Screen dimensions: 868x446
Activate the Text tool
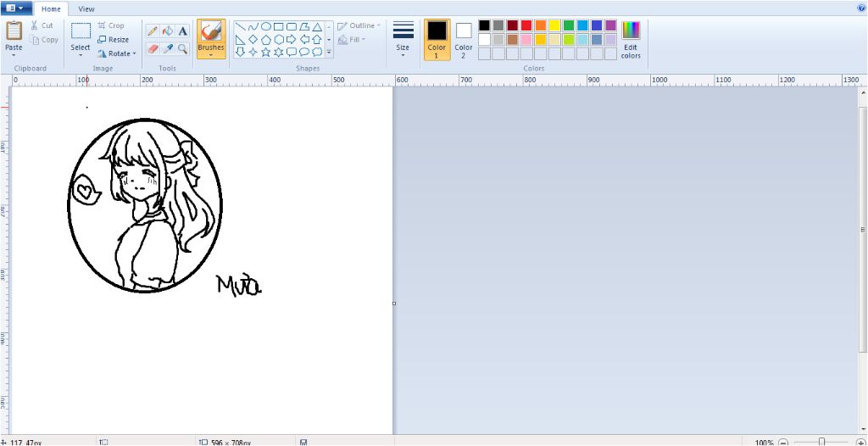coord(183,31)
